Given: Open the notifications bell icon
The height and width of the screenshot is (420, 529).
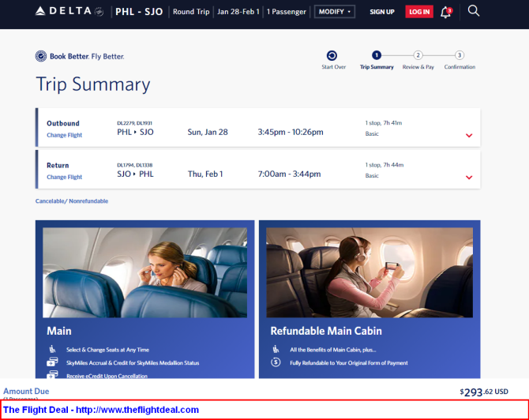Looking at the screenshot, I should (x=445, y=12).
